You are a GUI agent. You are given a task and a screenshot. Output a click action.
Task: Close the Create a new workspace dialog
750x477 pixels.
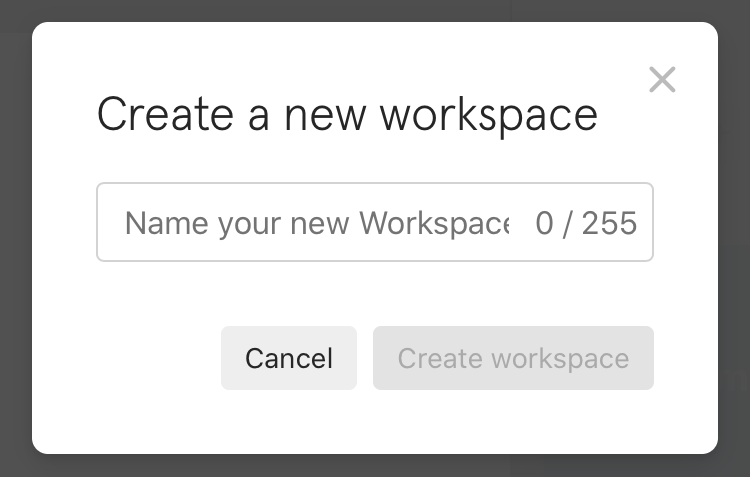pyautogui.click(x=662, y=80)
